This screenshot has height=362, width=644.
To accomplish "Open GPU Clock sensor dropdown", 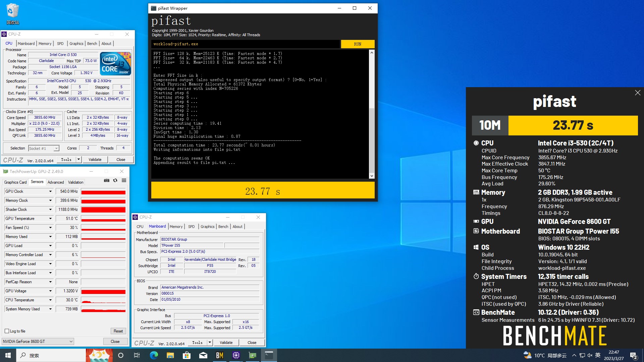I will click(51, 191).
